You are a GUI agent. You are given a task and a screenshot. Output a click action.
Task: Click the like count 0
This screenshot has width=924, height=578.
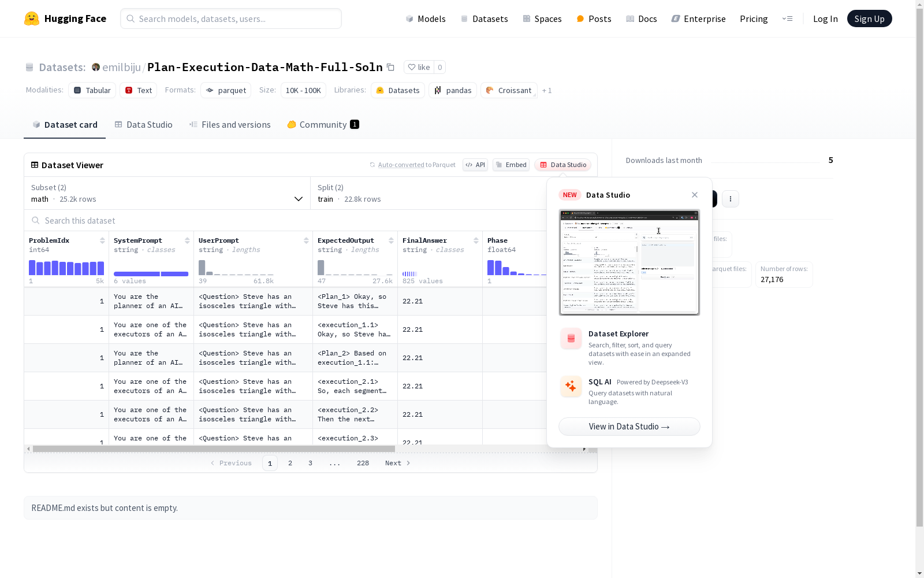click(x=440, y=67)
